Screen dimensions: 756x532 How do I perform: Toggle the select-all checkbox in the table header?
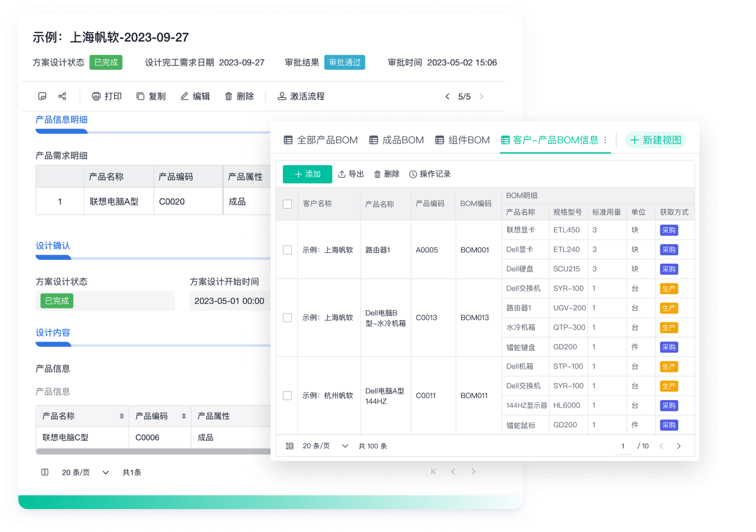[287, 204]
